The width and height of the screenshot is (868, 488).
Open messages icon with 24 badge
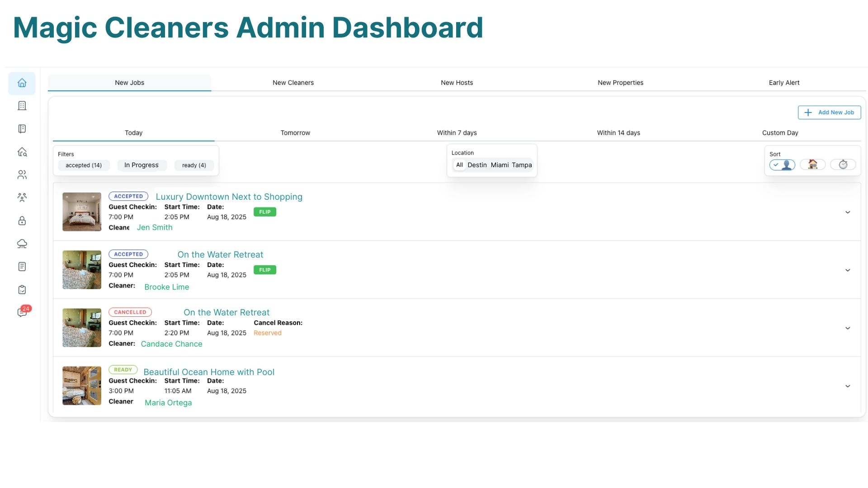pos(22,312)
